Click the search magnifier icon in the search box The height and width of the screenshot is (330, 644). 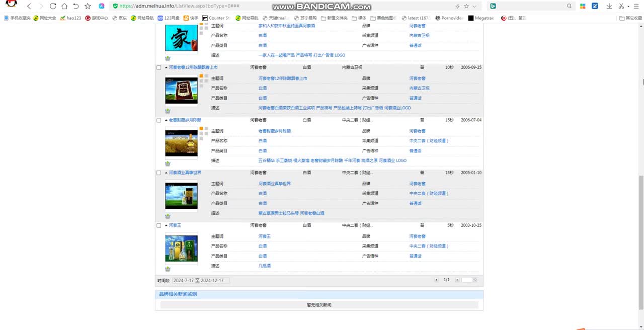click(x=570, y=6)
